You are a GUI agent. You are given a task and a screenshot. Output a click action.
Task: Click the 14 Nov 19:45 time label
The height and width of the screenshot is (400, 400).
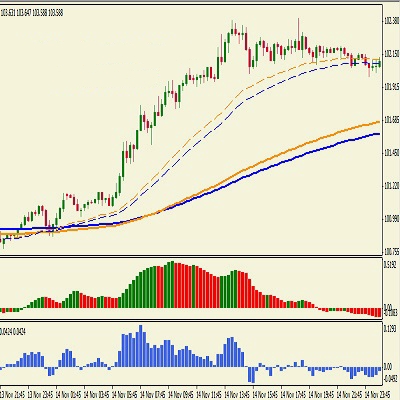tap(322, 394)
